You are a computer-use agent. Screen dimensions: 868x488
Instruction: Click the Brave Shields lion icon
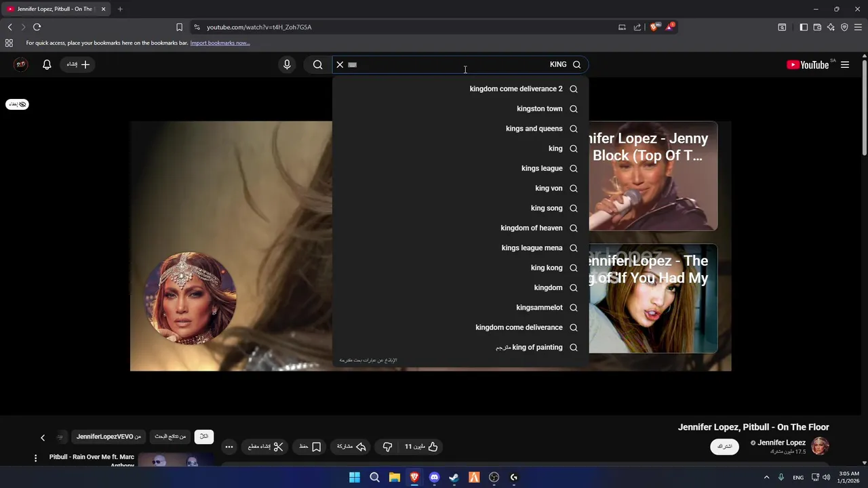654,27
